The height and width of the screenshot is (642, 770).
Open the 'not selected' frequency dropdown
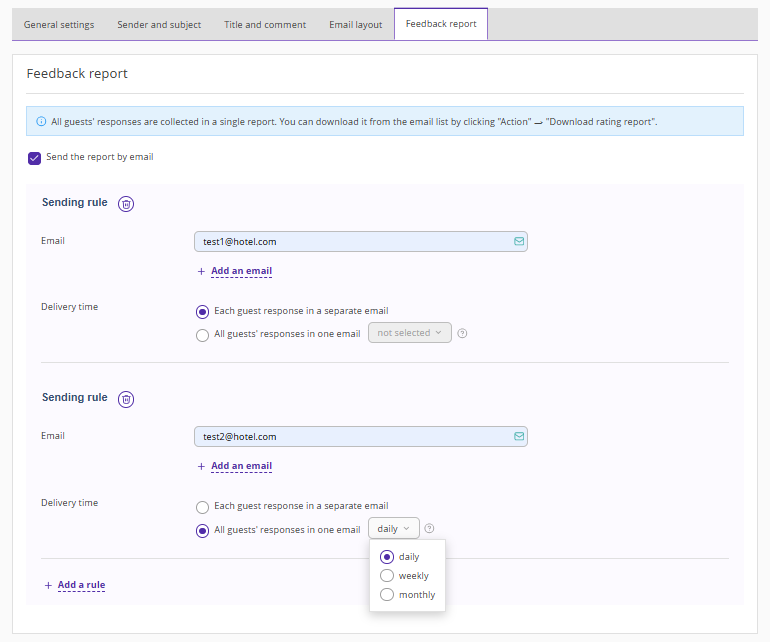410,333
